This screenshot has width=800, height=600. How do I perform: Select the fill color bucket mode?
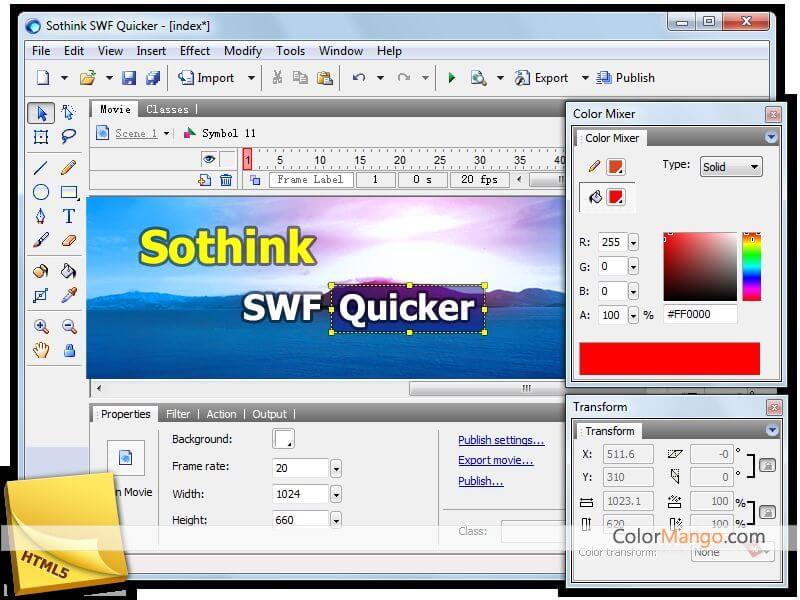coord(595,197)
